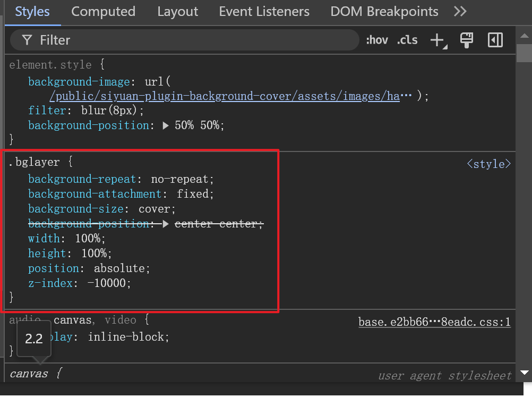
Task: Edit the z-index value -10000
Action: pos(109,283)
